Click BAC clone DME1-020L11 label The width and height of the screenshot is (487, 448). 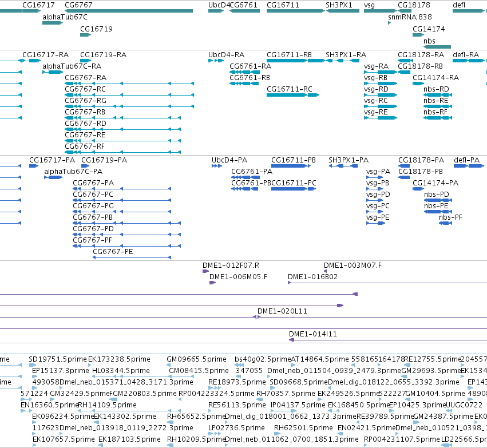coord(282,311)
